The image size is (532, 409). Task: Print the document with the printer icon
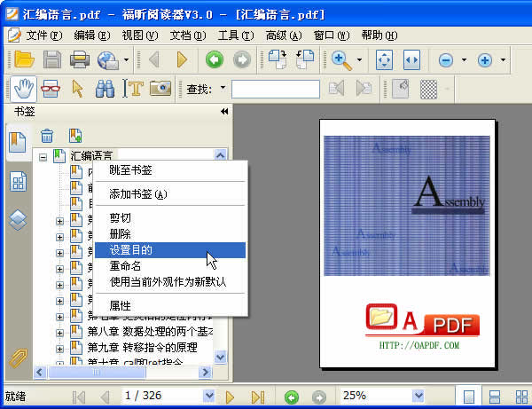coord(80,59)
